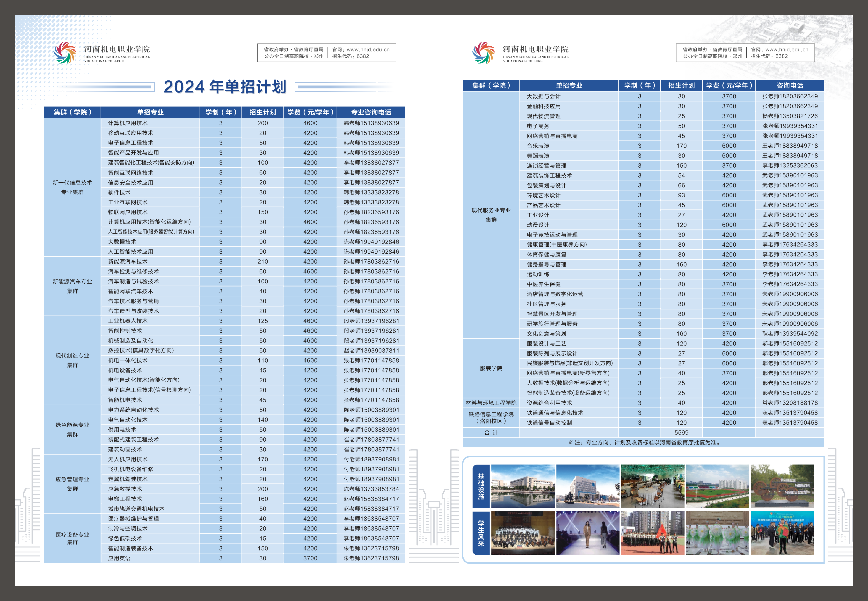Click the flag parade photo

[652, 533]
